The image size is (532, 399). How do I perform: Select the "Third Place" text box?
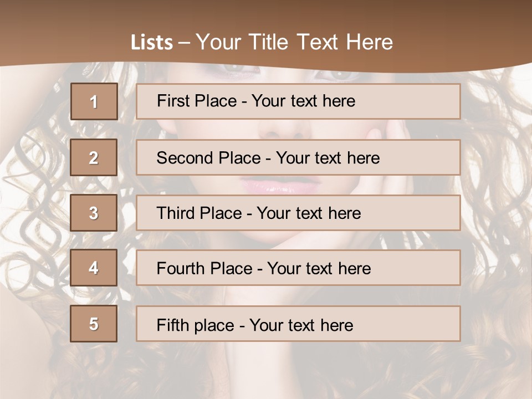(298, 213)
